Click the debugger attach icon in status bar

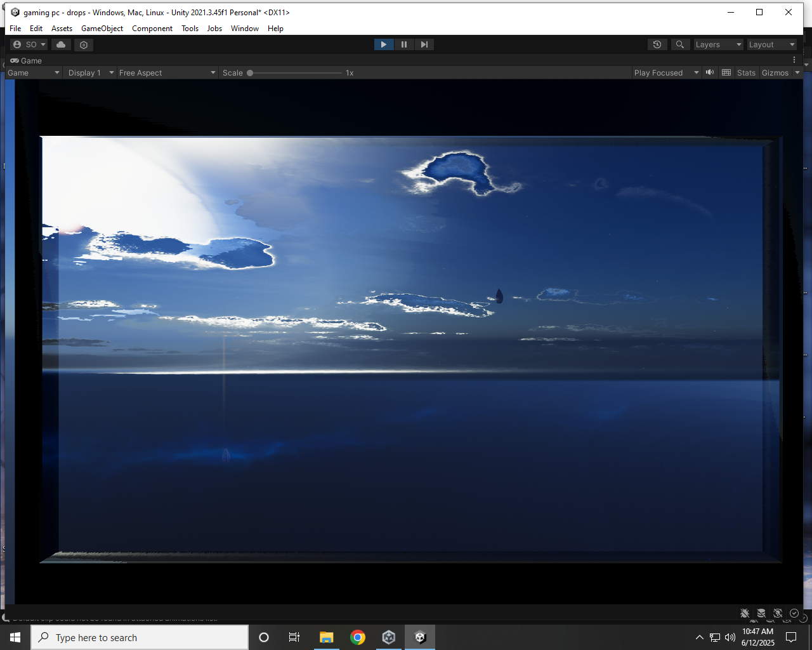745,614
